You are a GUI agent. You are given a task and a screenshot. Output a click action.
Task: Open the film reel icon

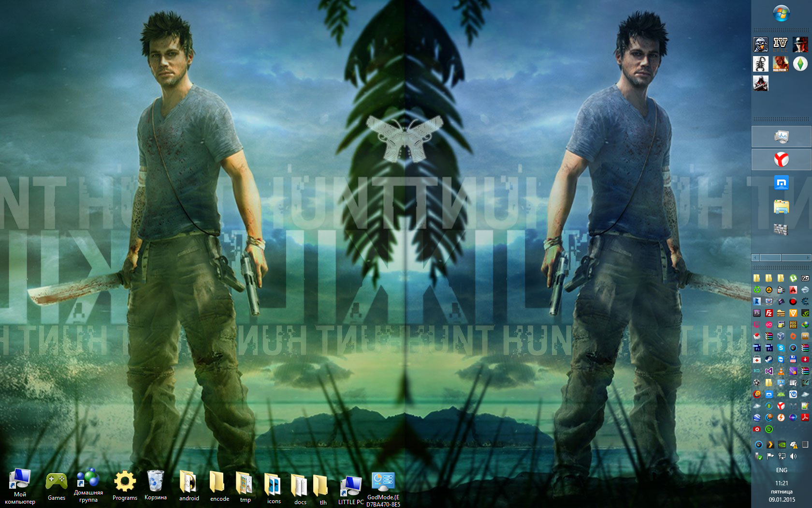point(757,382)
